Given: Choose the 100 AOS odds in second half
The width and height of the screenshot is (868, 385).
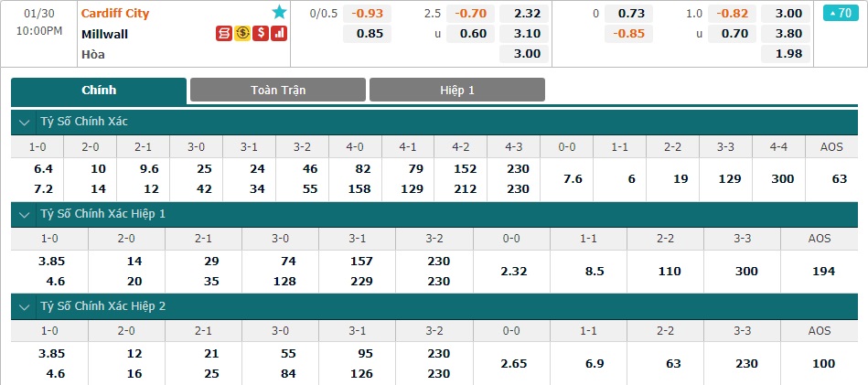Looking at the screenshot, I should point(820,363).
